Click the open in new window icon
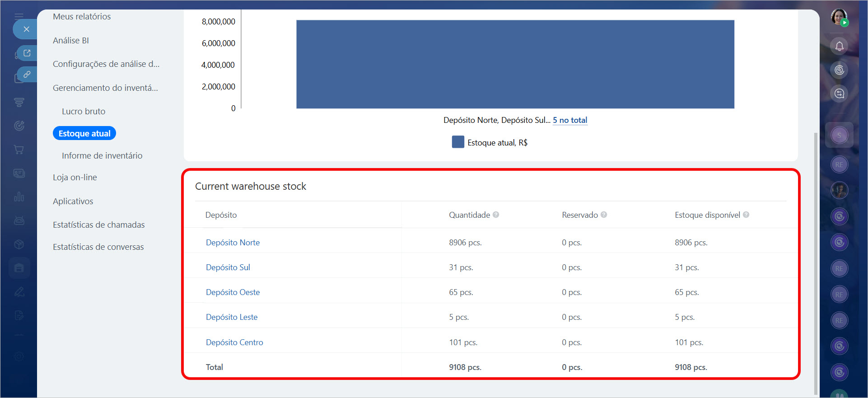 (27, 53)
